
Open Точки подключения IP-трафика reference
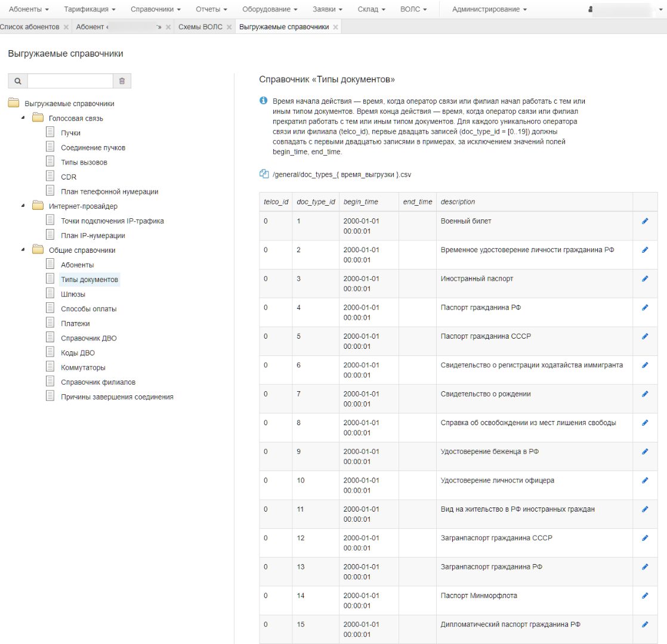[112, 221]
